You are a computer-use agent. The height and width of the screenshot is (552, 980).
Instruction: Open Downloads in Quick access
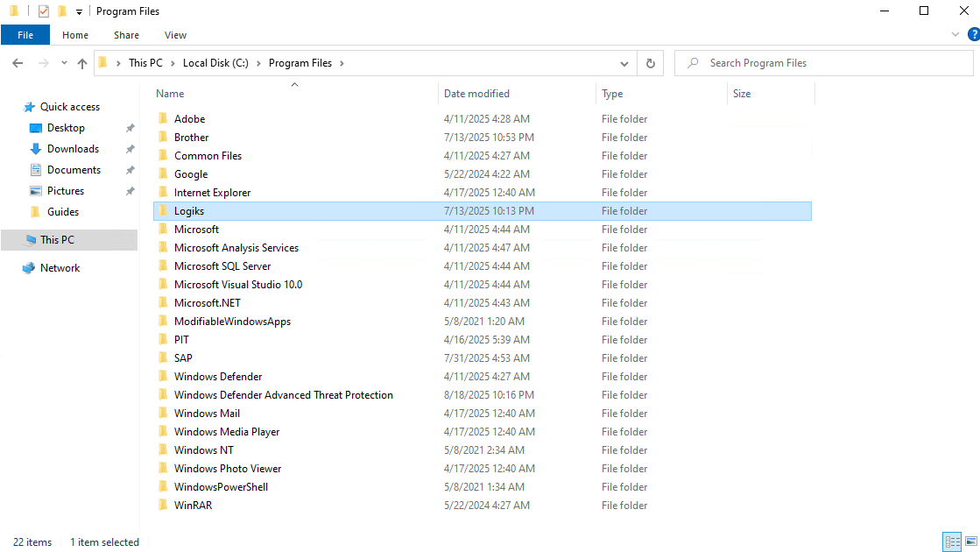73,149
